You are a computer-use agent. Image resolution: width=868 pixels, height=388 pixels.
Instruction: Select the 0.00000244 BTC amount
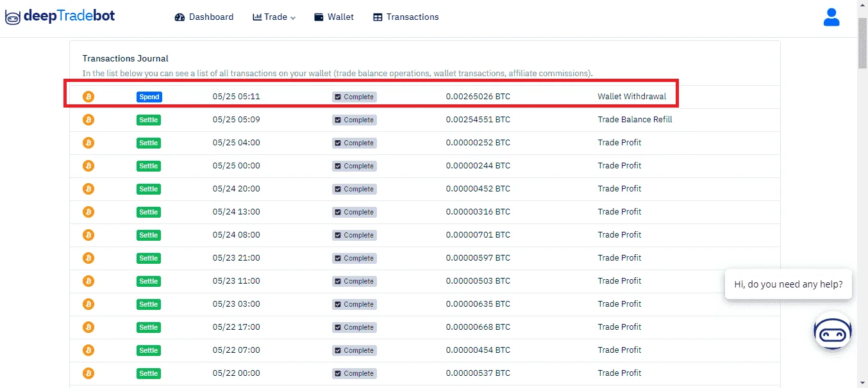[x=478, y=166]
